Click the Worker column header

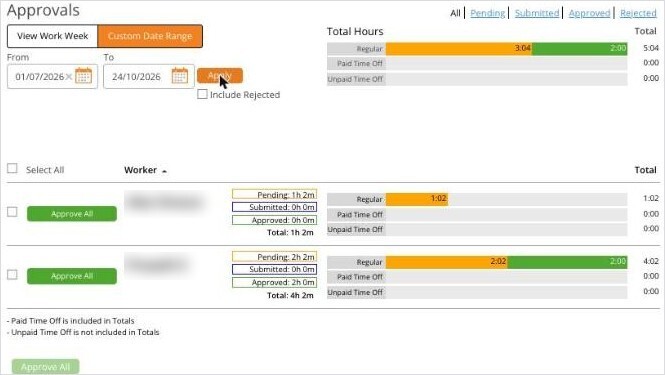click(140, 170)
